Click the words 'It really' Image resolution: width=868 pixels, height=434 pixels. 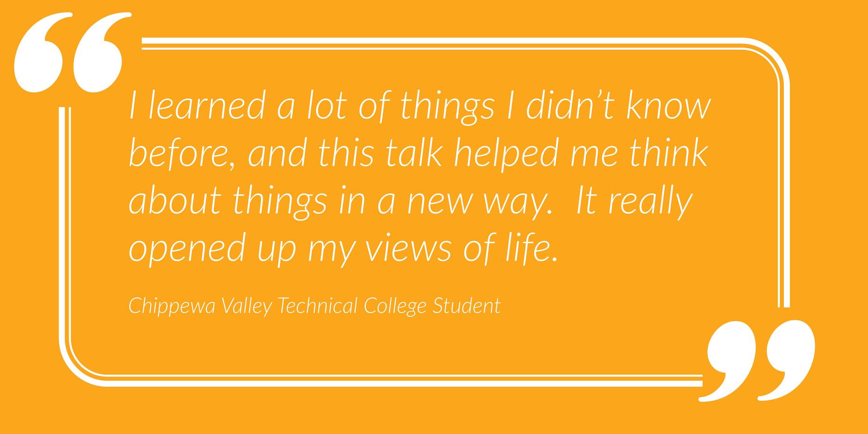tap(634, 202)
